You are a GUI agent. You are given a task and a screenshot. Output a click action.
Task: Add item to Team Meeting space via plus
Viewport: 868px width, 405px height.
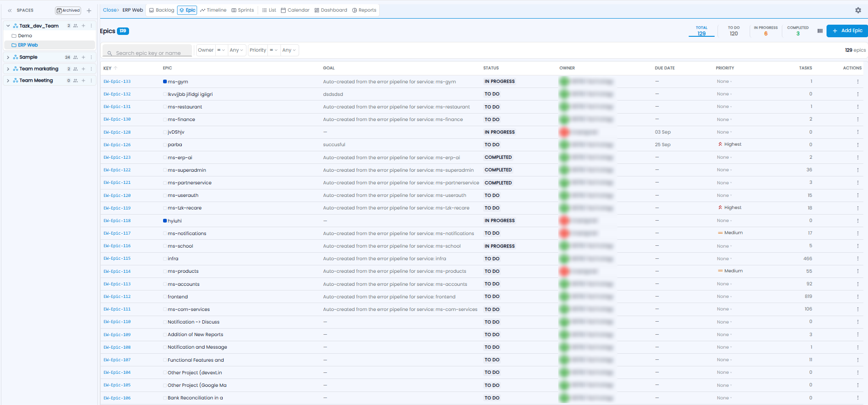click(x=83, y=81)
